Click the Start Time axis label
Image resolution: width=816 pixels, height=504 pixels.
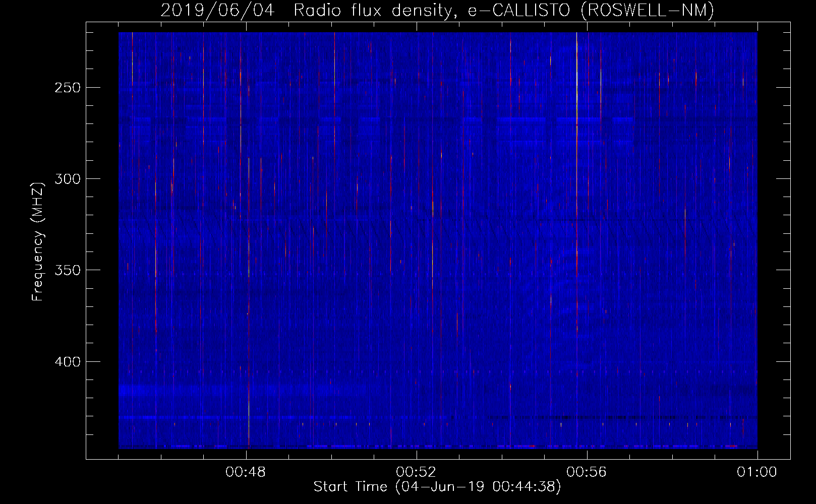(437, 487)
